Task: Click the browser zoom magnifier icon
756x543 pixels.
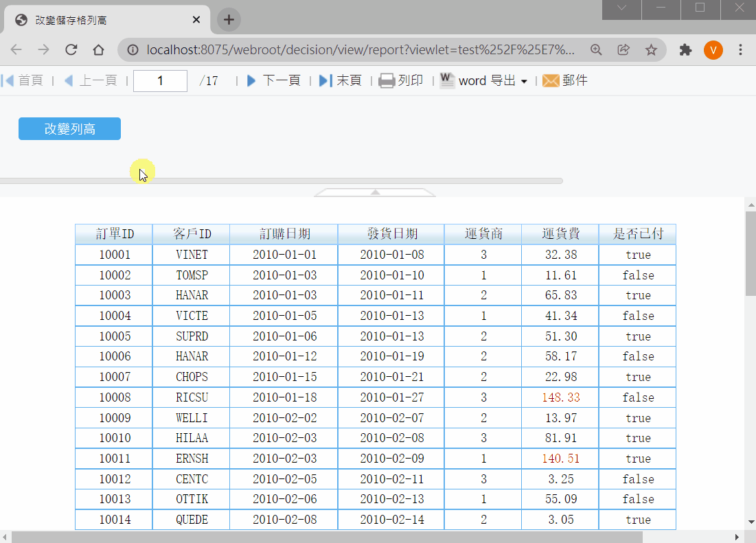Action: [596, 49]
